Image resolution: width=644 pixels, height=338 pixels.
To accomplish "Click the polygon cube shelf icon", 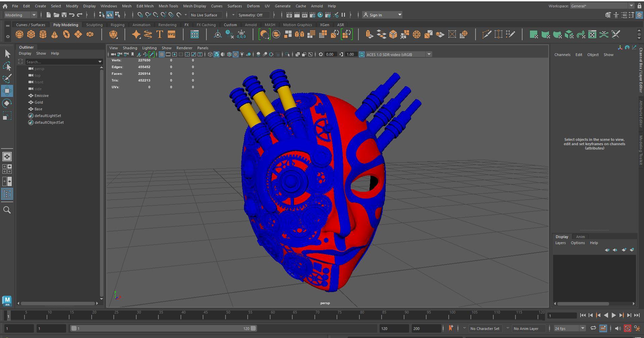I will tap(31, 35).
